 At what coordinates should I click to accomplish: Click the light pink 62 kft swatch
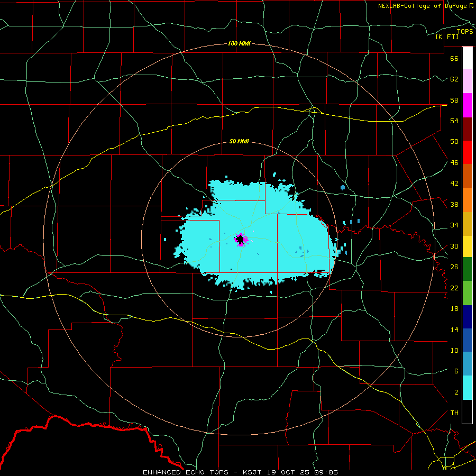[467, 81]
